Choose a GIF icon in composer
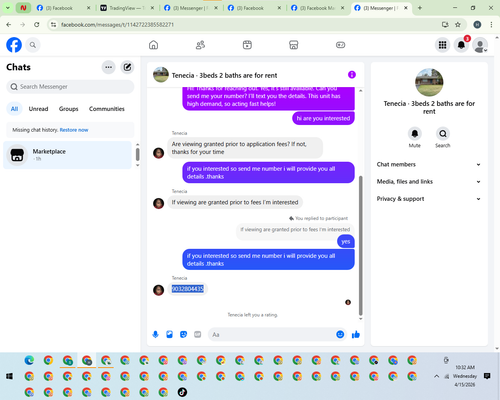Image resolution: width=500 pixels, height=400 pixels. tap(198, 334)
